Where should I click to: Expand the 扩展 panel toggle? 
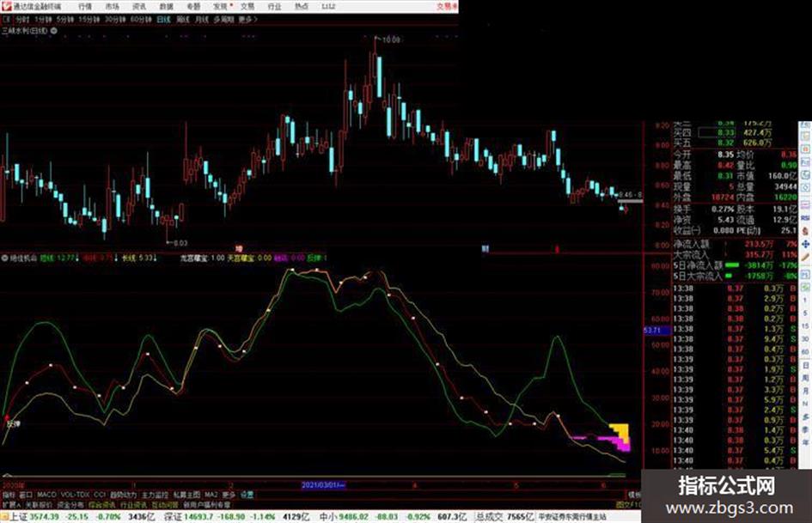(x=11, y=504)
